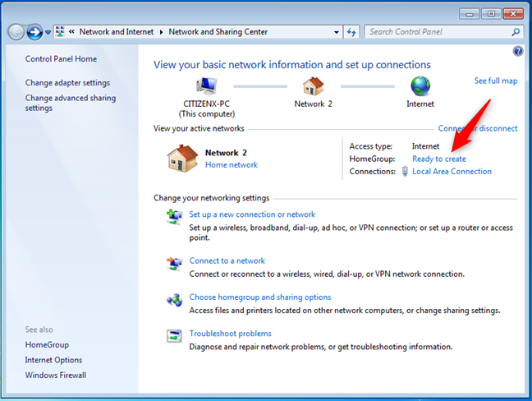Open Local Area Connection status link
532x401 pixels.
[x=452, y=172]
